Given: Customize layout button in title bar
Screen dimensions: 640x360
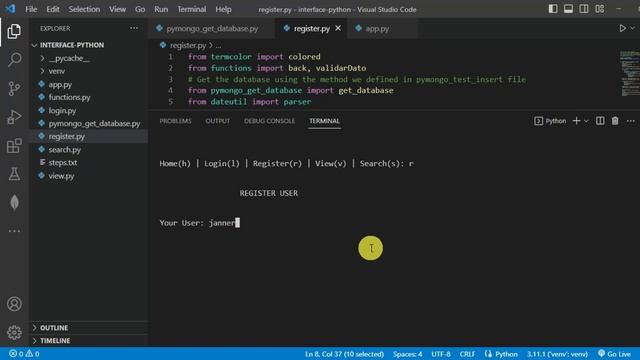Looking at the screenshot, I should 600,9.
